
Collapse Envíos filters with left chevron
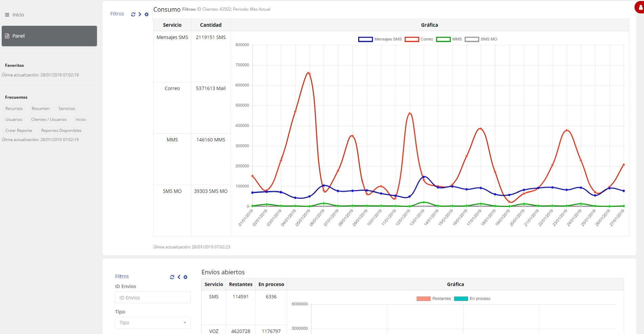tap(179, 277)
